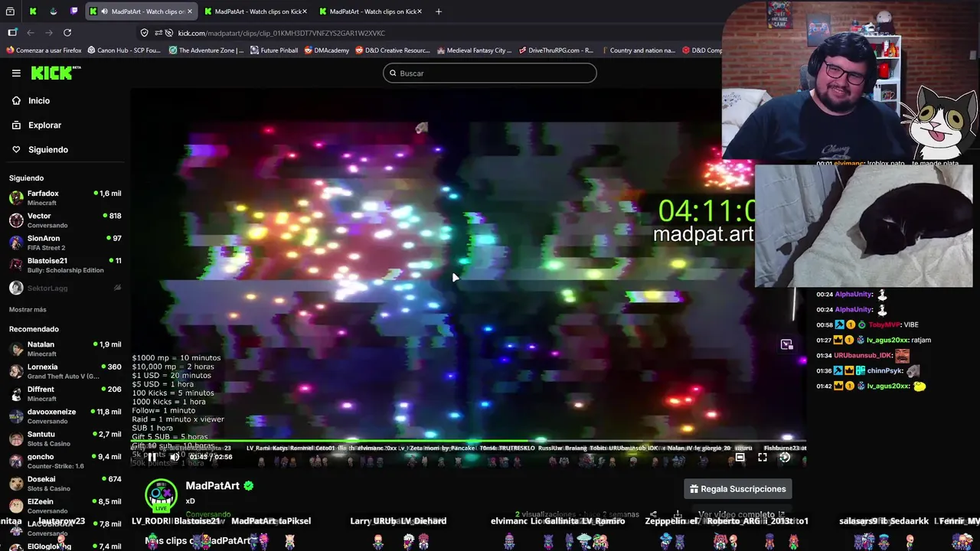980x551 pixels.
Task: Click the Buscar search field
Action: 490,73
